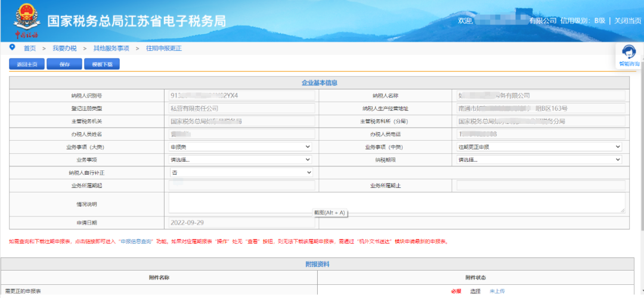Click the location pin icon in breadcrumb

(x=13, y=47)
